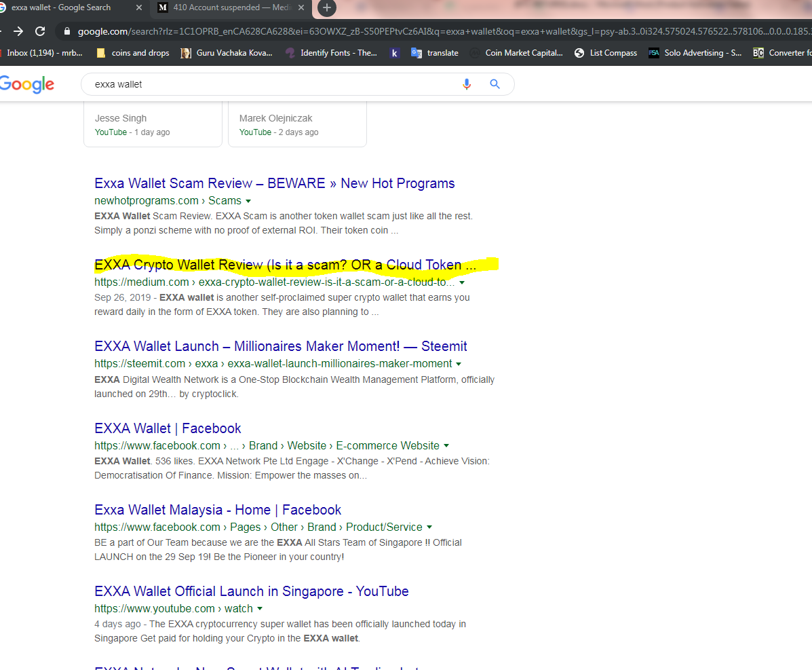The image size is (812, 670).
Task: Click the steemit.com exxa-wallet-launch URL text
Action: click(273, 364)
